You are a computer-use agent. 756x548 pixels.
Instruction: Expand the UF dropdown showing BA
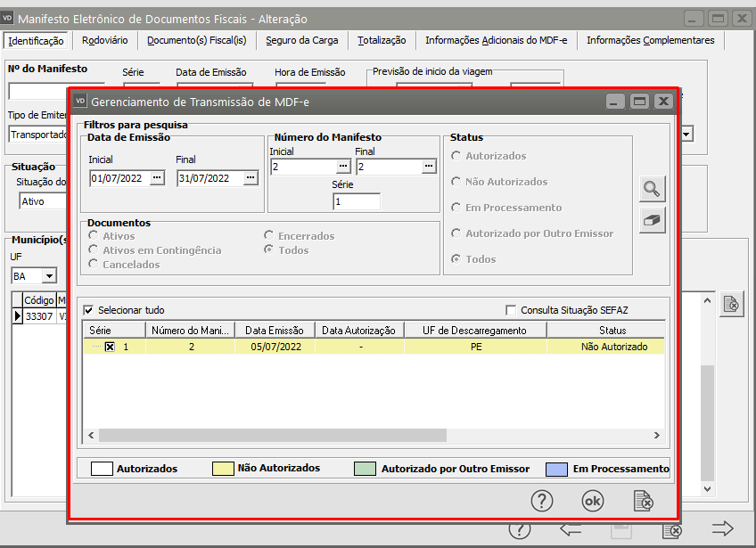(48, 276)
